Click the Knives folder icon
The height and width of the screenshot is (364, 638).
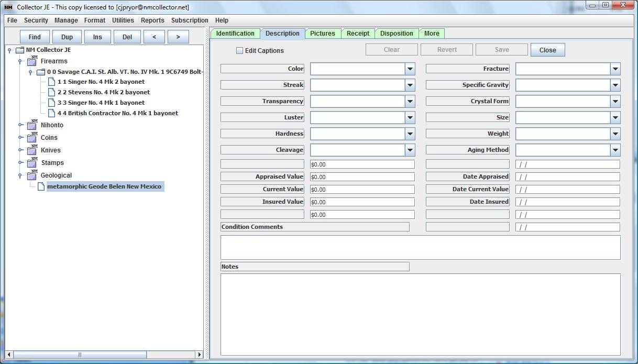32,150
